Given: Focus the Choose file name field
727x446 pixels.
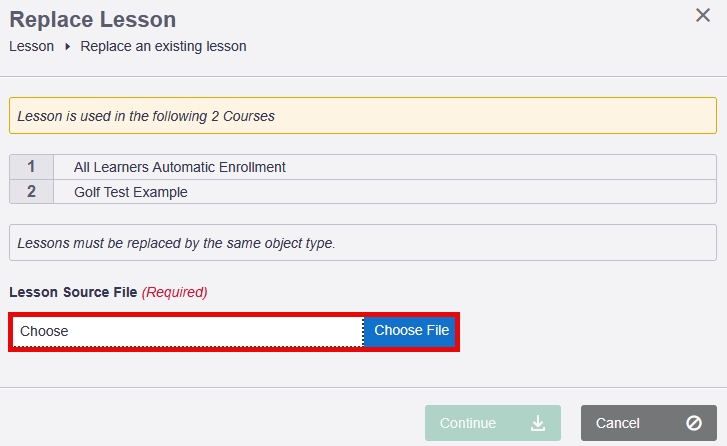Looking at the screenshot, I should (x=188, y=331).
